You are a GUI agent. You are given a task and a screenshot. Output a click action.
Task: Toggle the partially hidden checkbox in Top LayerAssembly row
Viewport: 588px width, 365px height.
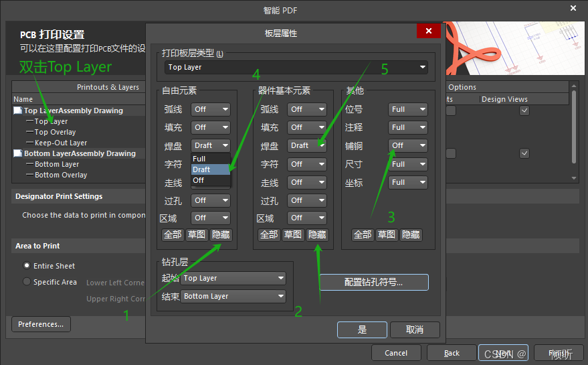coord(451,111)
